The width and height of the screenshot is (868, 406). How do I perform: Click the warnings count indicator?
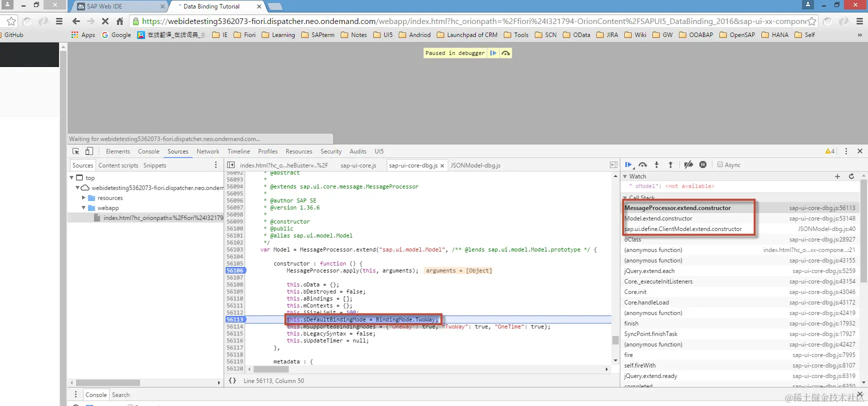830,151
